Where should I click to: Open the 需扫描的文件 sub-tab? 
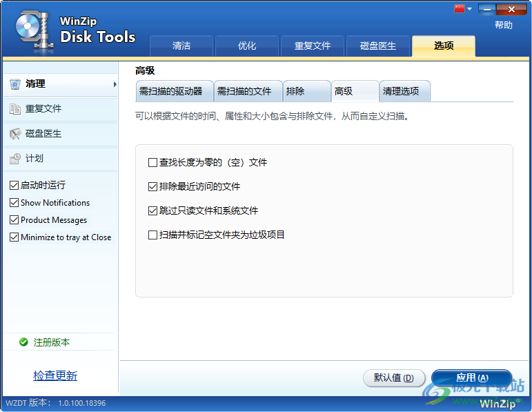(x=248, y=91)
